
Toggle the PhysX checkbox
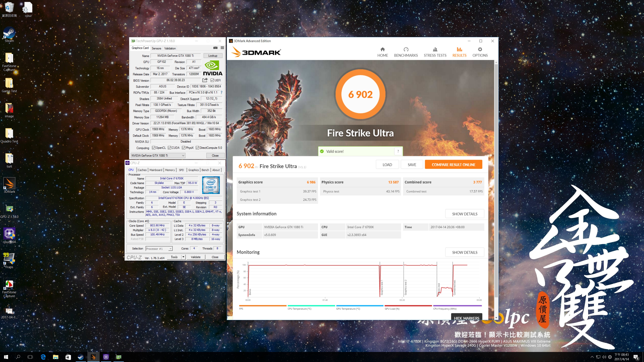click(x=184, y=148)
